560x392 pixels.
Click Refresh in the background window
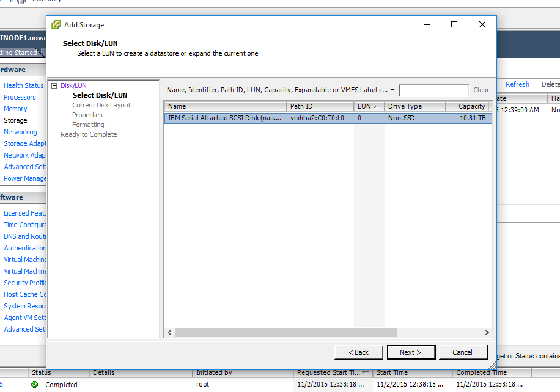517,84
